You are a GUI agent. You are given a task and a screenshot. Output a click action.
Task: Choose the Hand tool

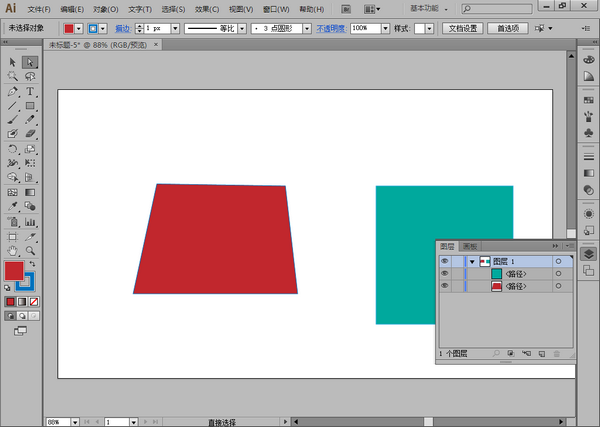[x=13, y=250]
